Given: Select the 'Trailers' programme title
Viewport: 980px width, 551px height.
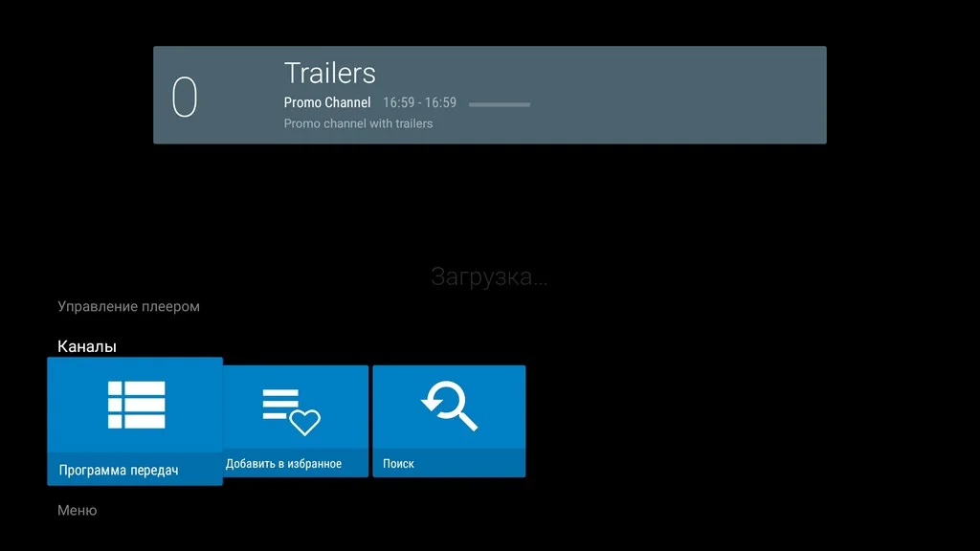Looking at the screenshot, I should click(330, 73).
